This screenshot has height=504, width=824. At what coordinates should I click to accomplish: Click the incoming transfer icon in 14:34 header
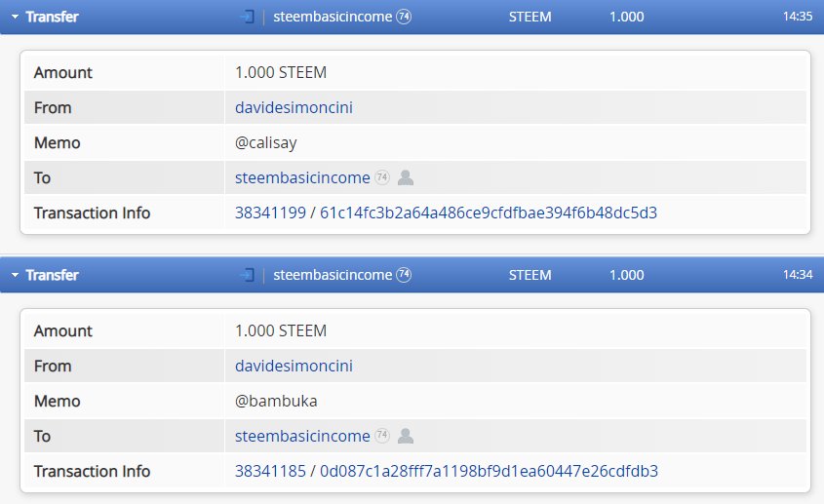pyautogui.click(x=247, y=275)
